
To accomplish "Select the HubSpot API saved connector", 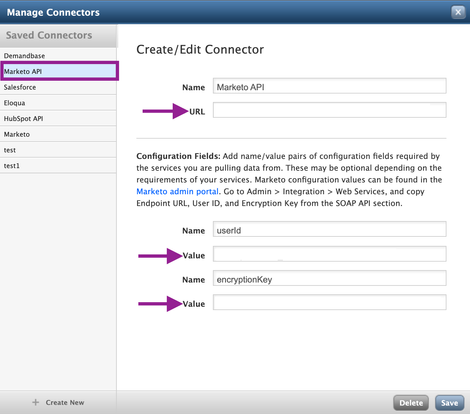I will click(58, 118).
